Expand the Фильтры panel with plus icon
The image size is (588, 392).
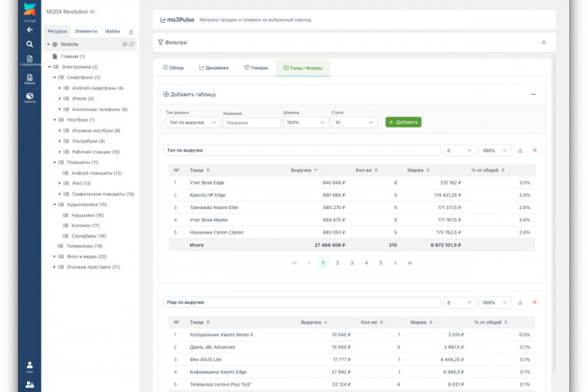coord(543,42)
